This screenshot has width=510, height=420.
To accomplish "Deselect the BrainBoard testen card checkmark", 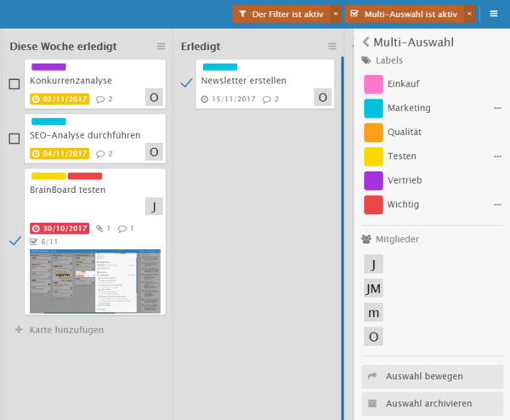I will [15, 241].
